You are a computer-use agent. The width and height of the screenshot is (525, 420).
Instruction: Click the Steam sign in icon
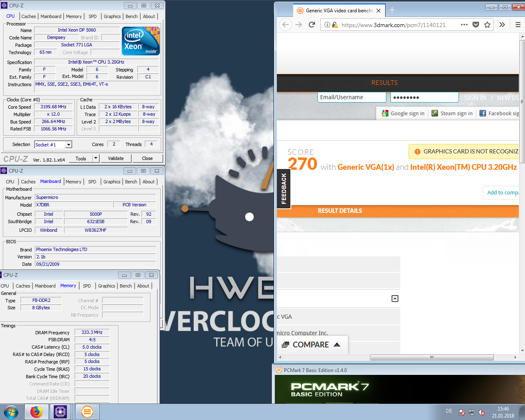[x=435, y=113]
